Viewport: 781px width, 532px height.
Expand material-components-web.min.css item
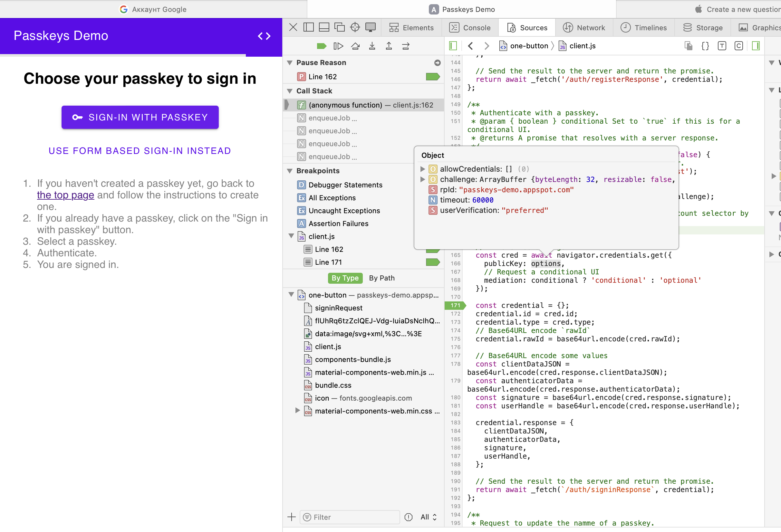(x=297, y=410)
